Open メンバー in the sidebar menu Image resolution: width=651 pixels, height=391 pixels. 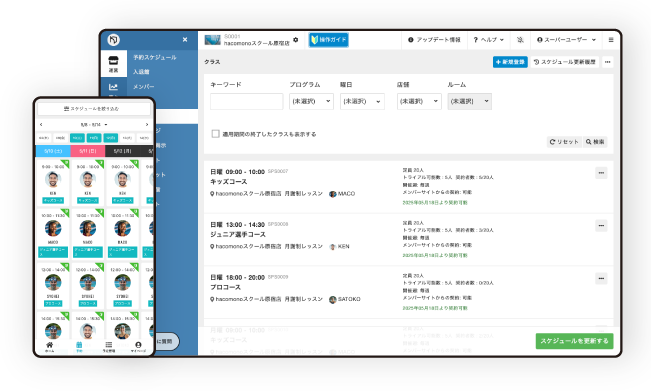tap(143, 86)
